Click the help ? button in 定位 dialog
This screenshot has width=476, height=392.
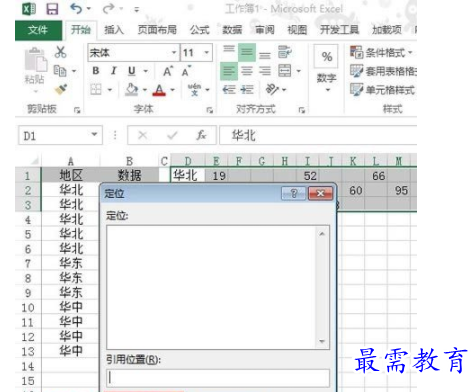[x=294, y=193]
